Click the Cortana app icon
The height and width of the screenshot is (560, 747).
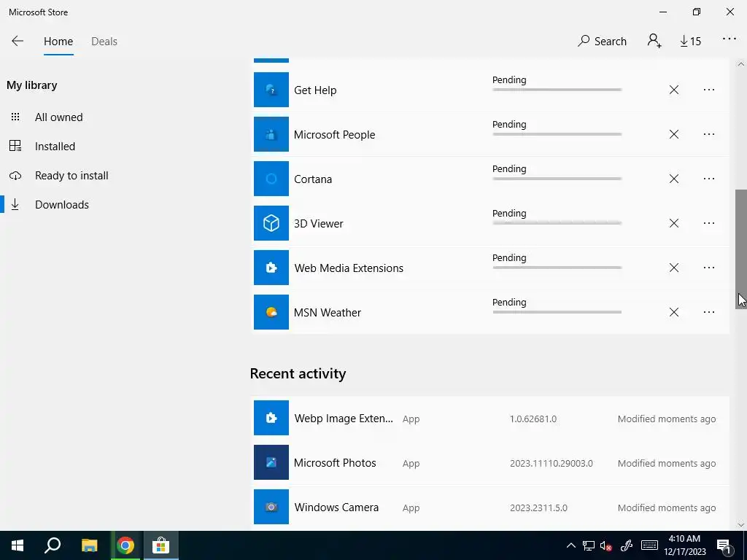tap(271, 179)
